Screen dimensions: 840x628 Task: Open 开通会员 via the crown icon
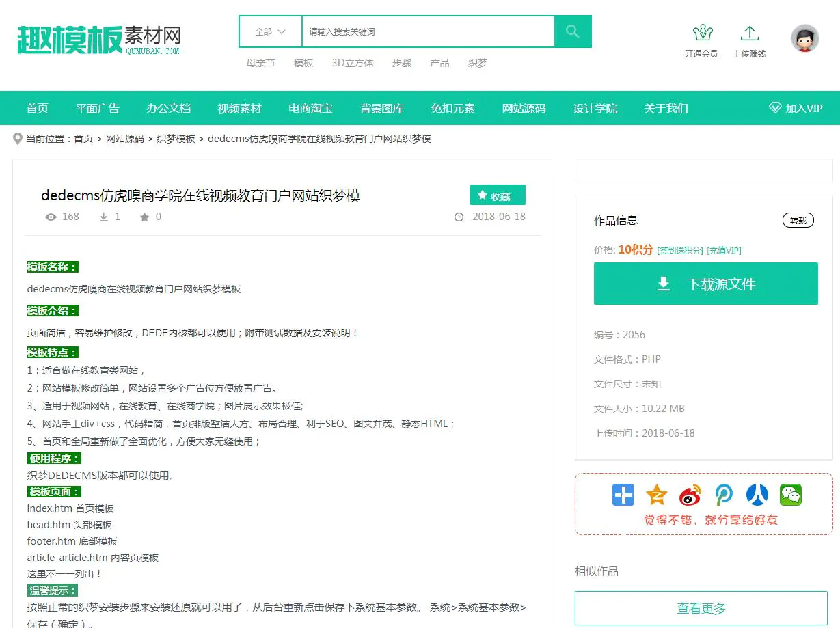701,32
